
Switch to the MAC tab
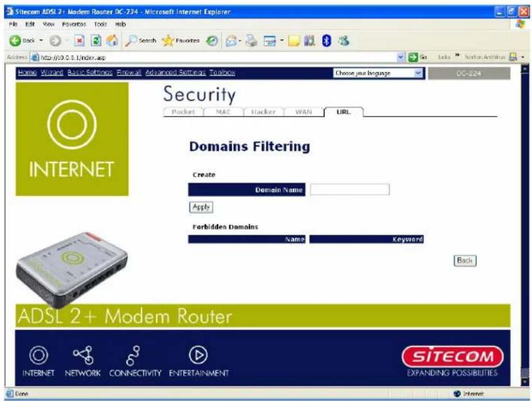[223, 112]
